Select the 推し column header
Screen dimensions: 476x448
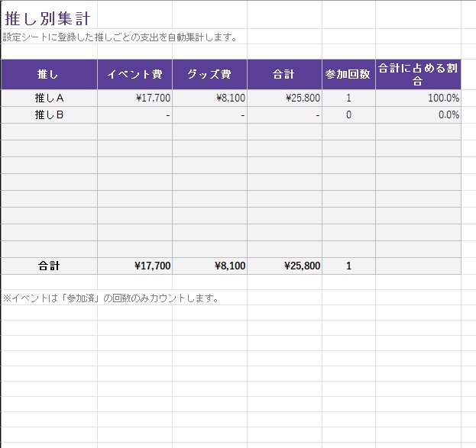49,74
